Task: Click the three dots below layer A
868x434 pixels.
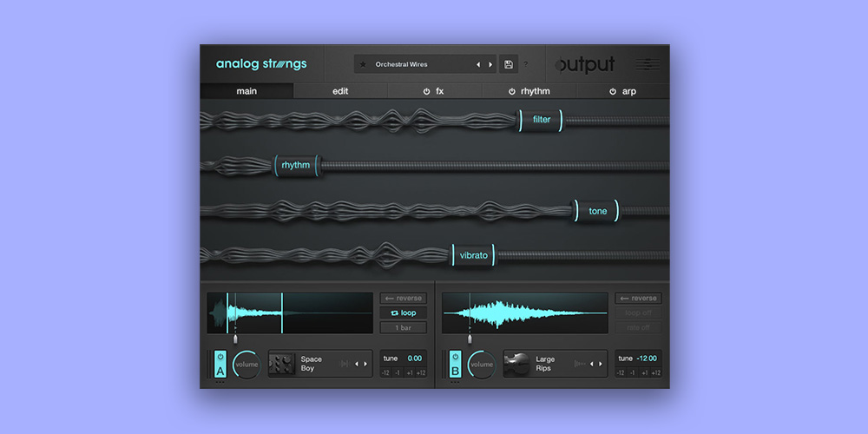Action: [x=220, y=382]
